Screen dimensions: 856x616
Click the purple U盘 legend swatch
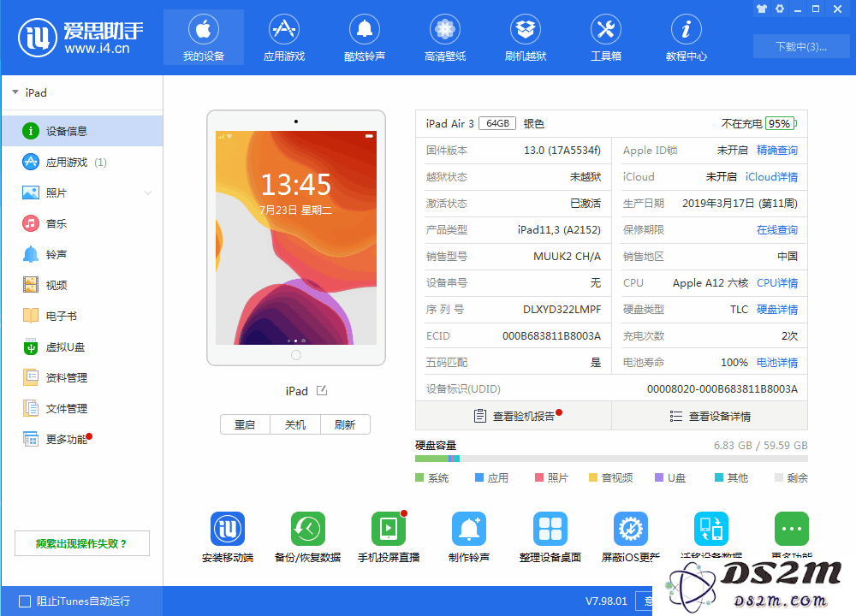click(659, 477)
